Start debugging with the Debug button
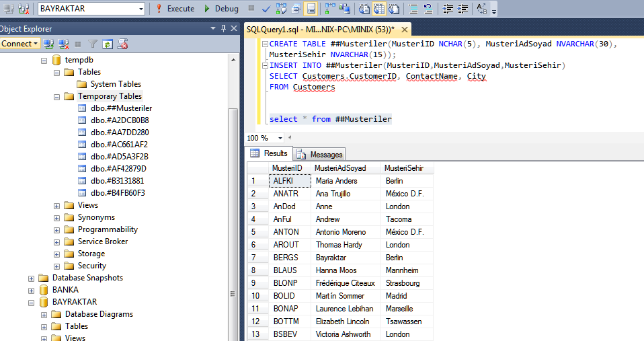 221,9
